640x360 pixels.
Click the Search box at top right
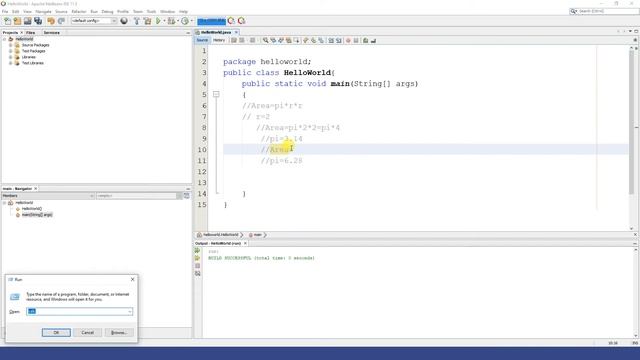tap(604, 11)
